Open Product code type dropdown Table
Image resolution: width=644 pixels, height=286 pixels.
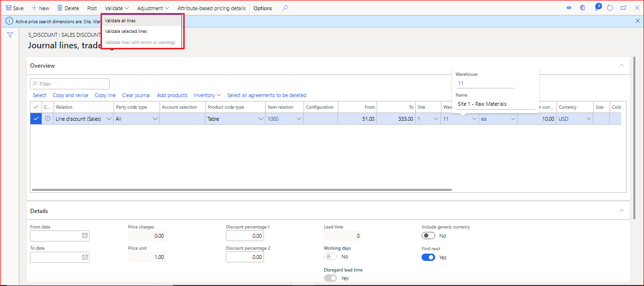(x=261, y=119)
